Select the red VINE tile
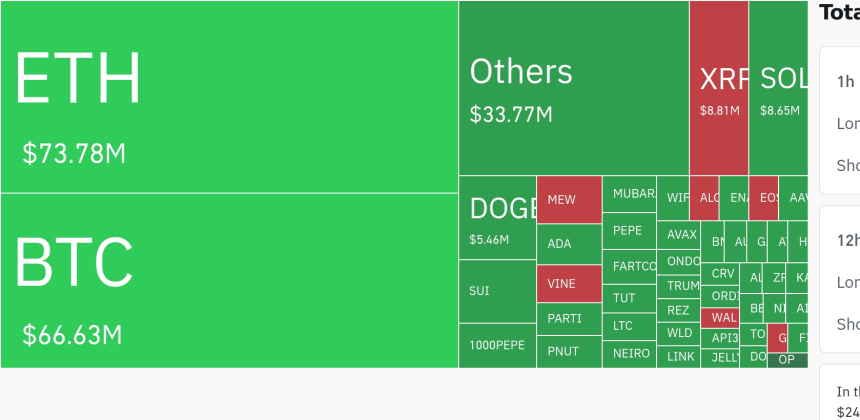This screenshot has width=860, height=420. click(569, 284)
